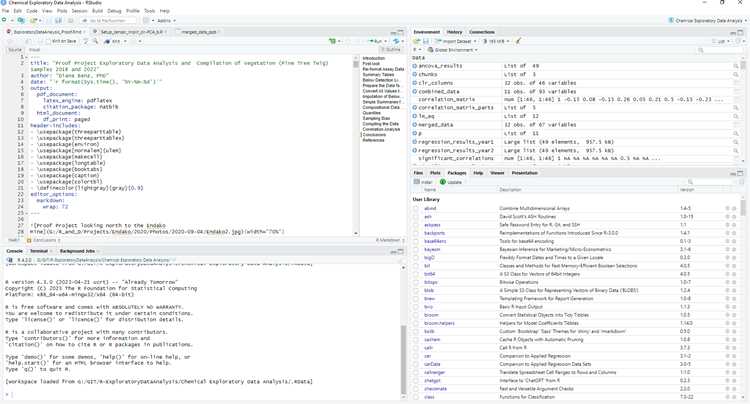Expand regression_results_year1 with its arrow
Viewport: 750px width, 404px height.
point(415,142)
